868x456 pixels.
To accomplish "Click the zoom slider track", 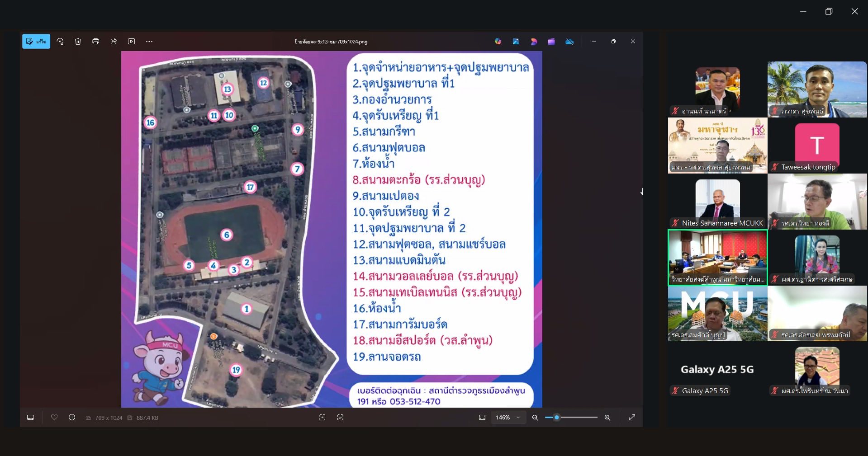I will point(579,418).
